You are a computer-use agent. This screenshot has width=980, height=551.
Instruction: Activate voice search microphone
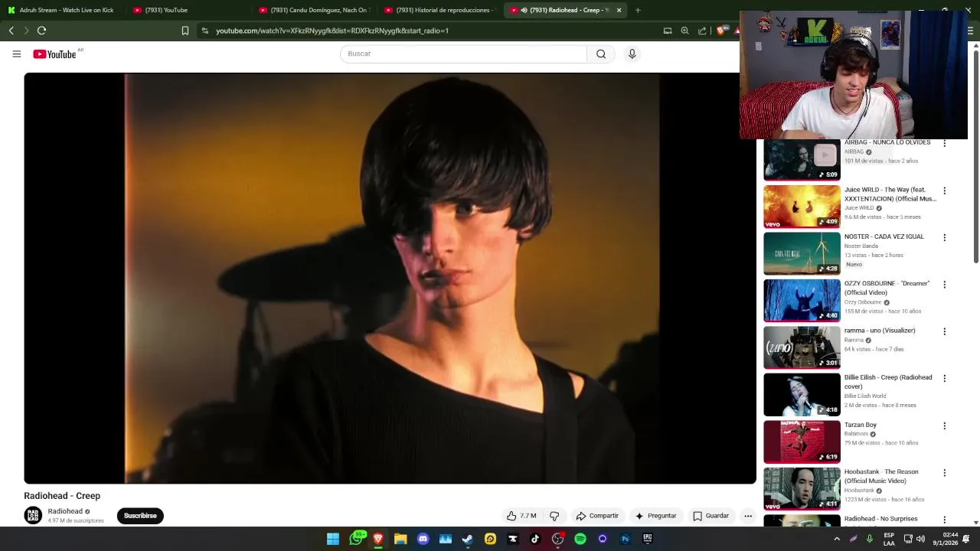[632, 54]
